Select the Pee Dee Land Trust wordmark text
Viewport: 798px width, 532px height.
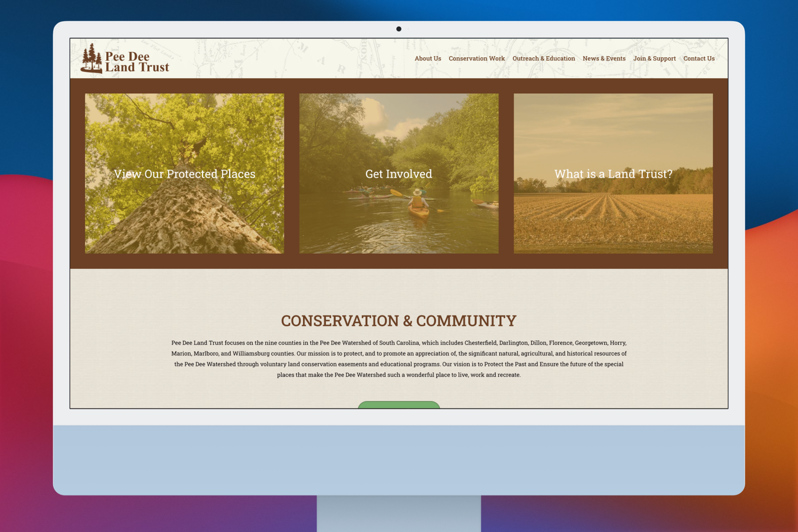tap(137, 62)
